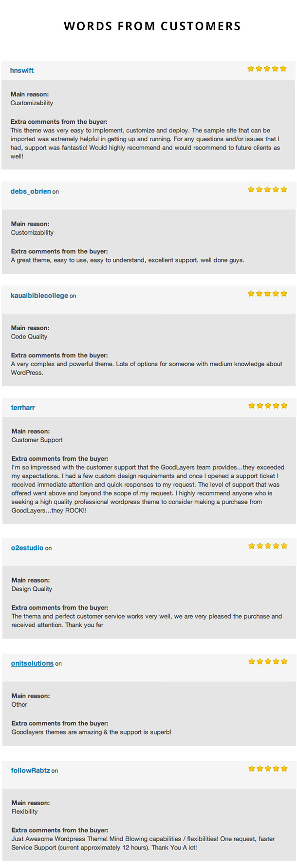Click first star in kauaibiblecollege's rating
Screen dimensions: 297x868
251,294
